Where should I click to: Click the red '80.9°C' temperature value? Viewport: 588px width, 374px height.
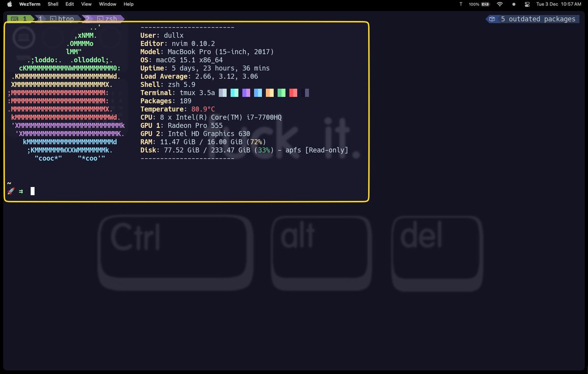203,109
